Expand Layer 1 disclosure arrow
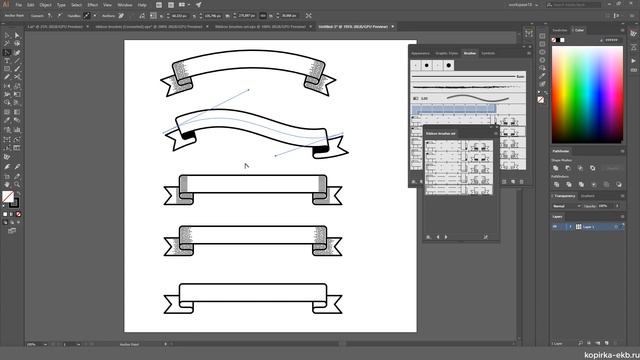The width and height of the screenshot is (640, 360). pyautogui.click(x=570, y=227)
